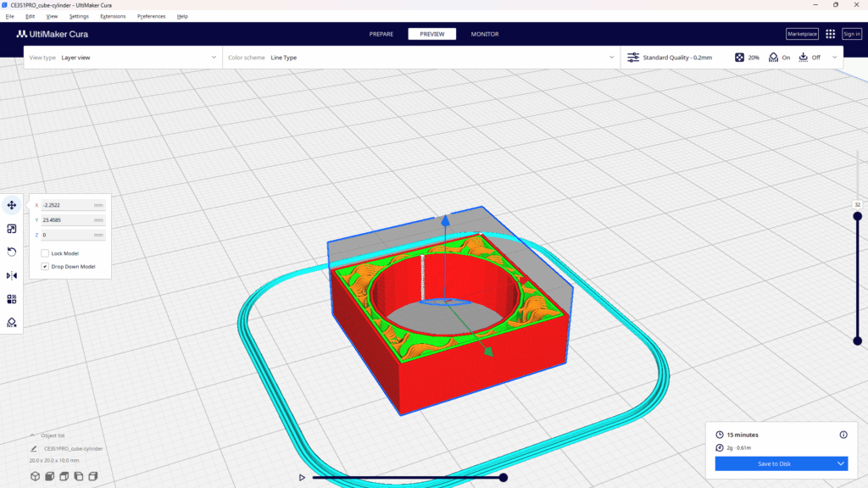The image size is (868, 488).
Task: Select the Support Blocker tool
Action: [11, 322]
